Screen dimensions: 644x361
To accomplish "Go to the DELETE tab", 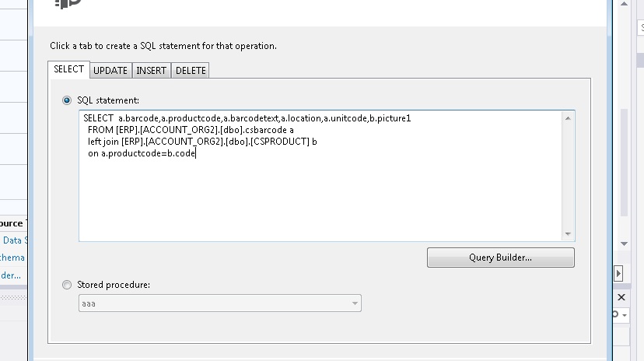I will [x=191, y=70].
